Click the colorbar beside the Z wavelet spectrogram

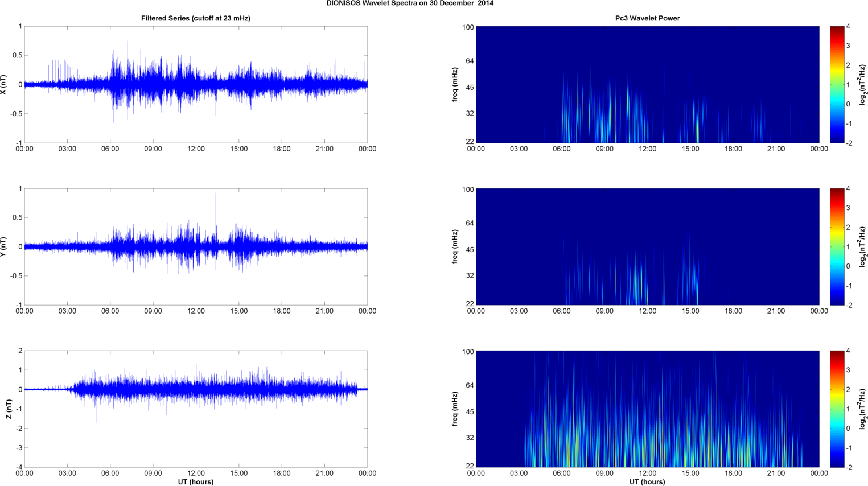point(837,409)
